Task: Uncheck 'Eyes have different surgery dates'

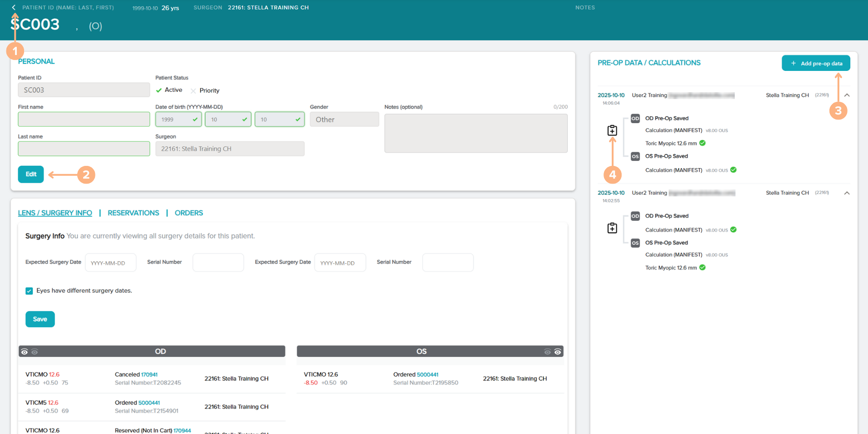Action: tap(29, 291)
